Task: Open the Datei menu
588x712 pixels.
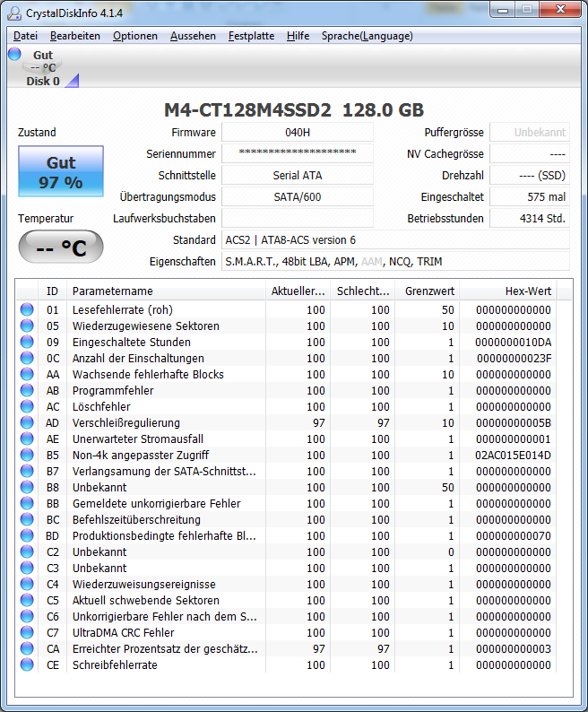Action: [25, 36]
